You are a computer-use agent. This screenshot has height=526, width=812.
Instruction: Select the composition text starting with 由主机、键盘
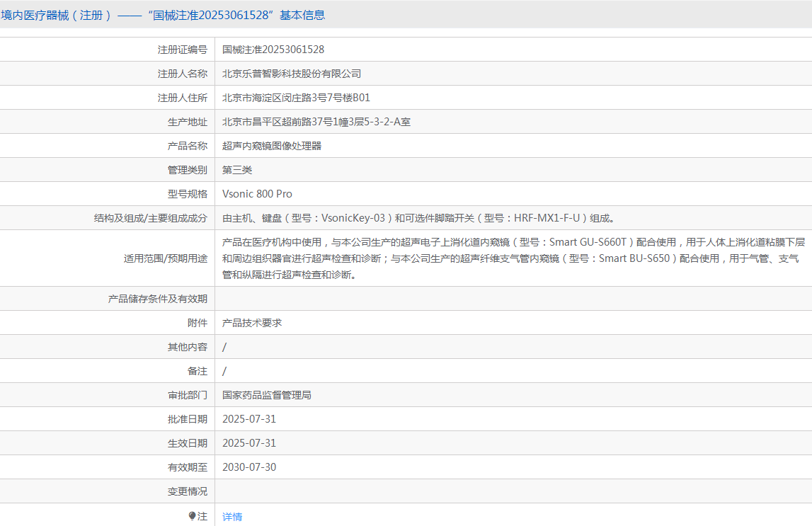point(418,218)
